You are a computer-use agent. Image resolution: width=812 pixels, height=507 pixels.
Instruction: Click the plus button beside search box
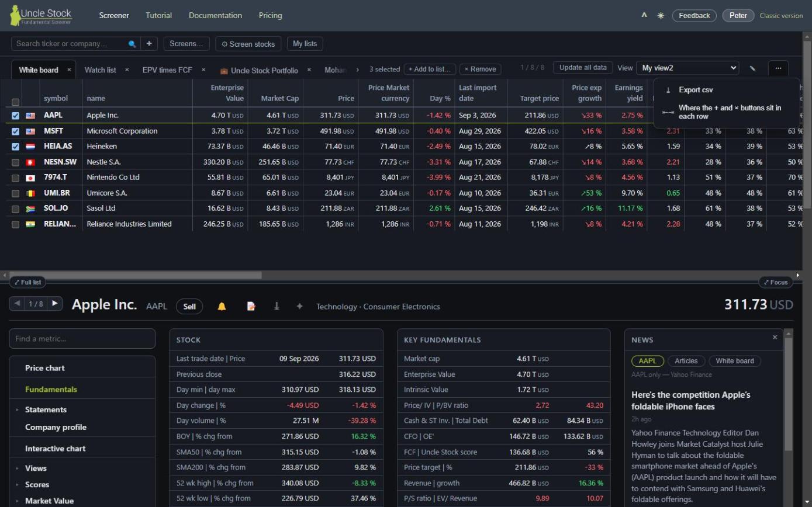(149, 44)
